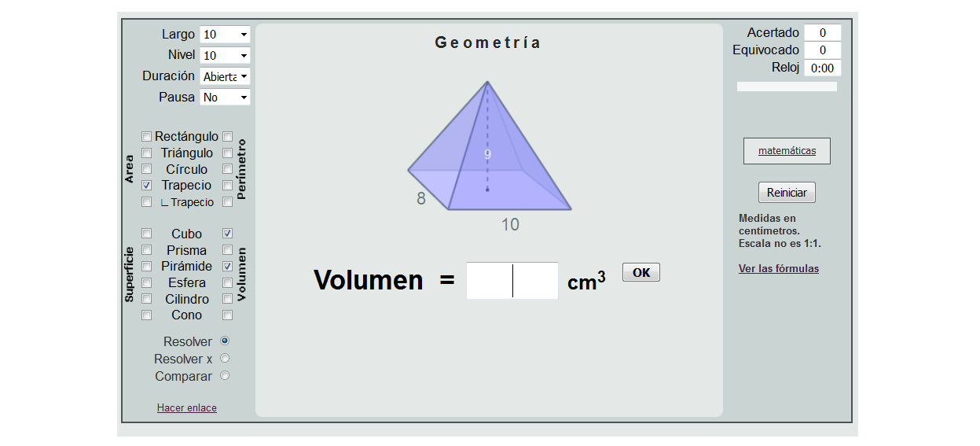980x446 pixels.
Task: Tick the Círculo perimeter checkbox
Action: coord(227,169)
